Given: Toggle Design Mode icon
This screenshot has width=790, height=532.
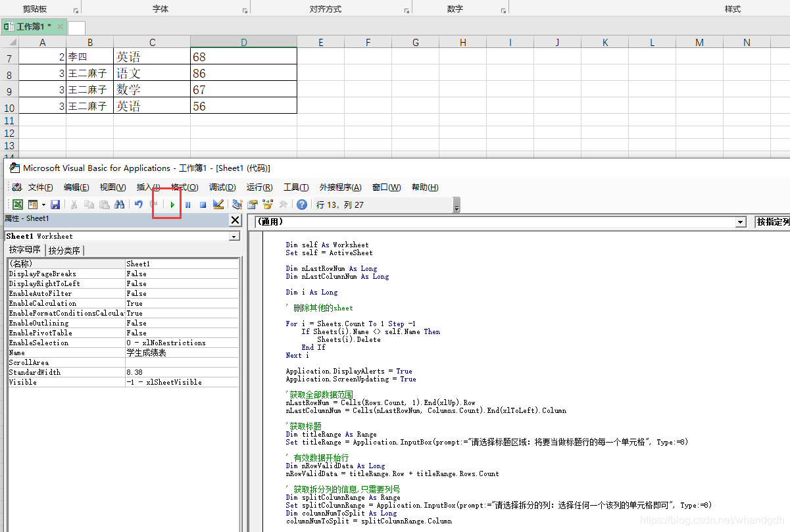Looking at the screenshot, I should click(218, 205).
